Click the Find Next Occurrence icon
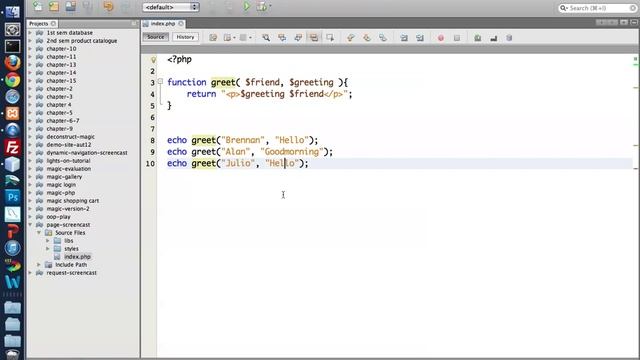Image resolution: width=640 pixels, height=360 pixels. coord(298,38)
